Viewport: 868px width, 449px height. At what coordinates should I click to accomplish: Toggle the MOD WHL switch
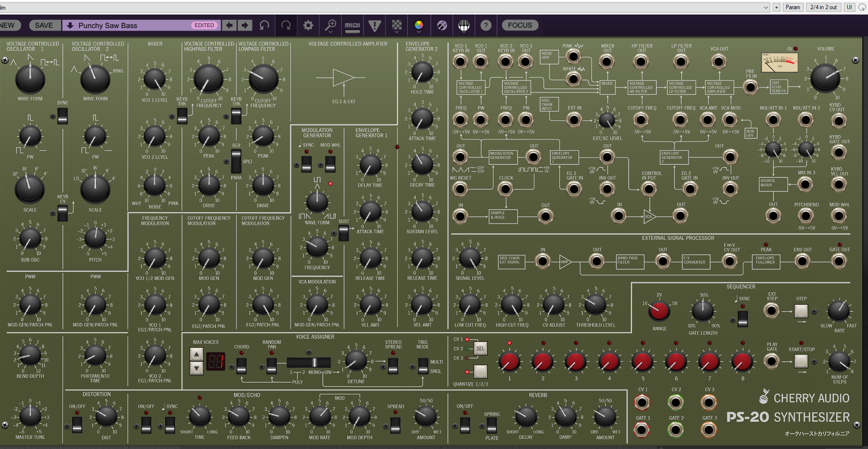pos(330,165)
